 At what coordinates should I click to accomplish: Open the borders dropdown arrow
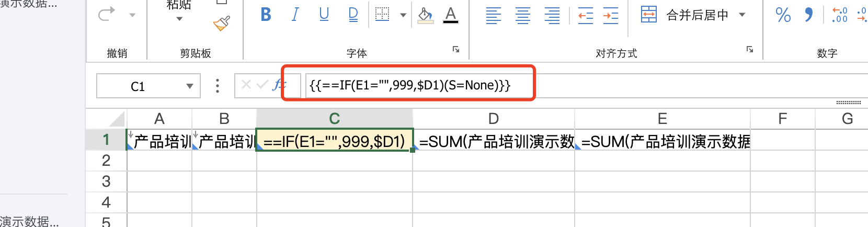click(x=403, y=15)
